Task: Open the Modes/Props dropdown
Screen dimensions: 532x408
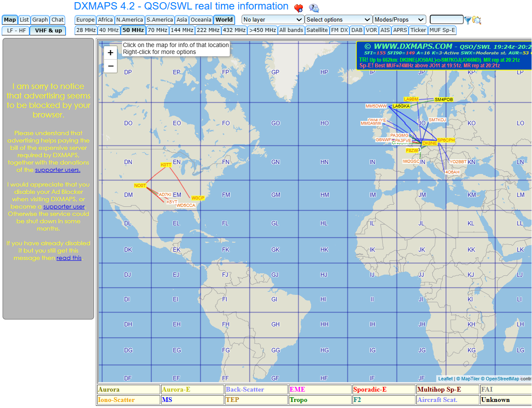Action: coord(399,20)
